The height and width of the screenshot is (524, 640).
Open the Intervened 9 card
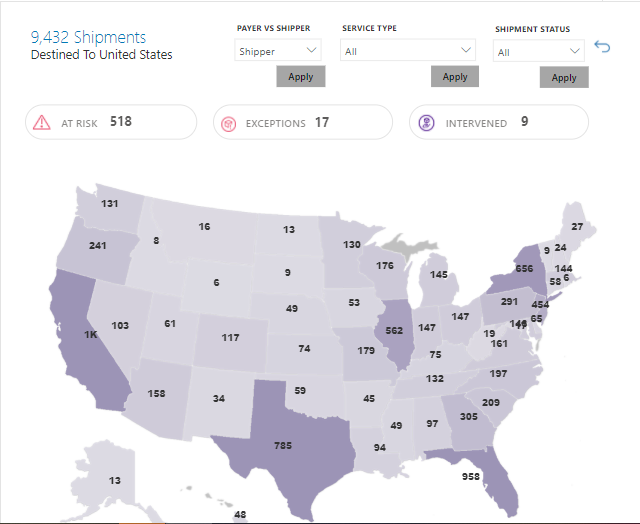[499, 122]
